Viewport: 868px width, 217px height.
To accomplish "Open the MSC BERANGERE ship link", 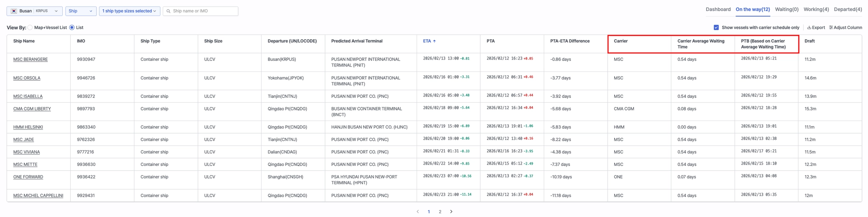I will [31, 60].
